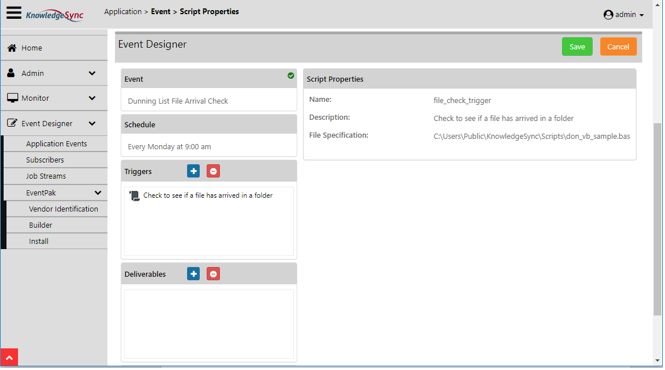Screen dimensions: 665x370
Task: Open the admin account dropdown arrow
Action: pos(642,15)
